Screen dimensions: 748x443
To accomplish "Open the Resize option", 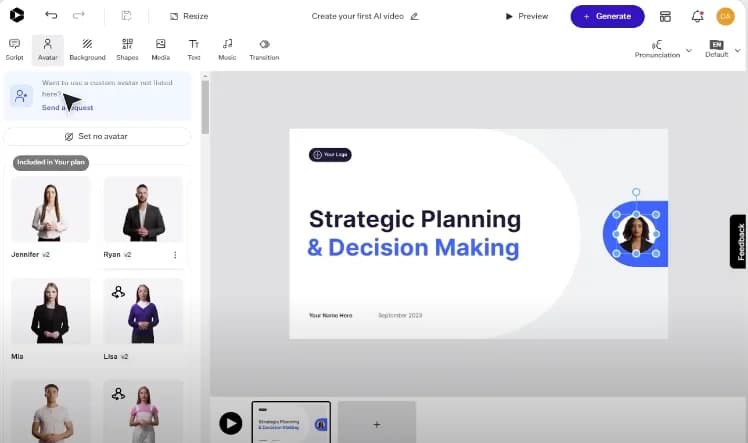I will click(189, 16).
